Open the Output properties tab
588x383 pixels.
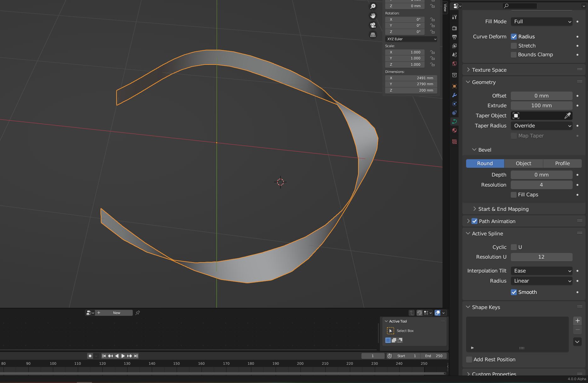[x=454, y=37]
